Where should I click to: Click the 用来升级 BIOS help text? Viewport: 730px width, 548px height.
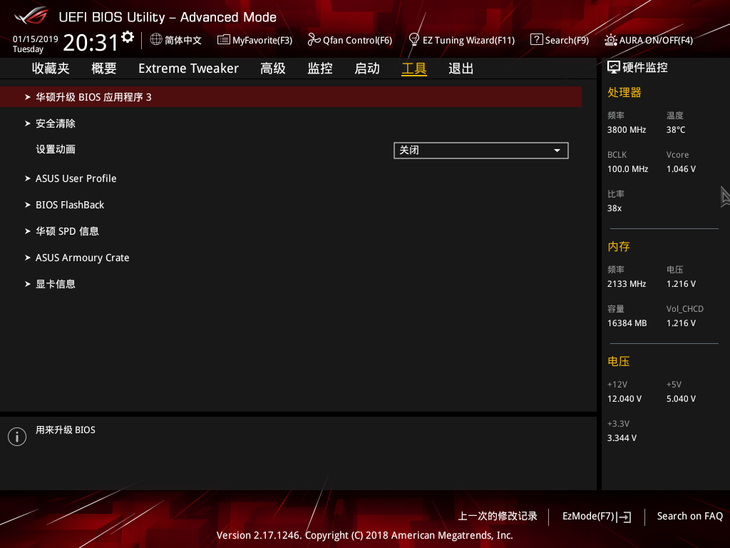coord(66,430)
